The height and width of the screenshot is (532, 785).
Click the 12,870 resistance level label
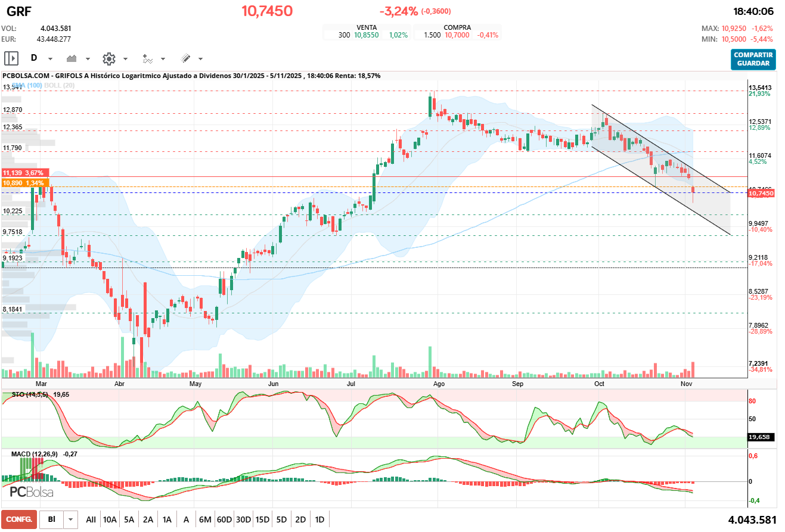point(13,110)
